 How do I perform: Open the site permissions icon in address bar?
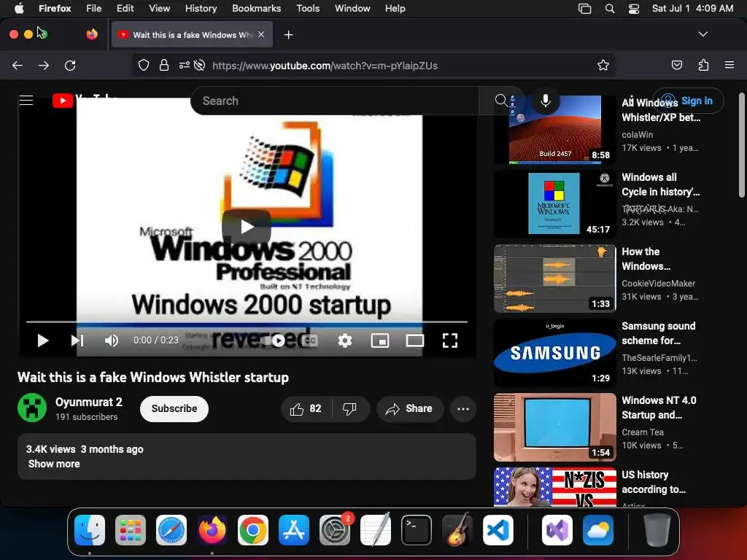click(x=185, y=65)
